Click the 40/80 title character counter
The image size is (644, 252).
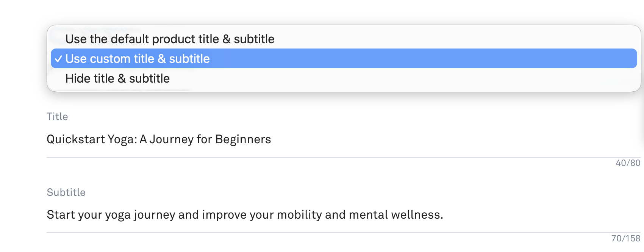[628, 163]
